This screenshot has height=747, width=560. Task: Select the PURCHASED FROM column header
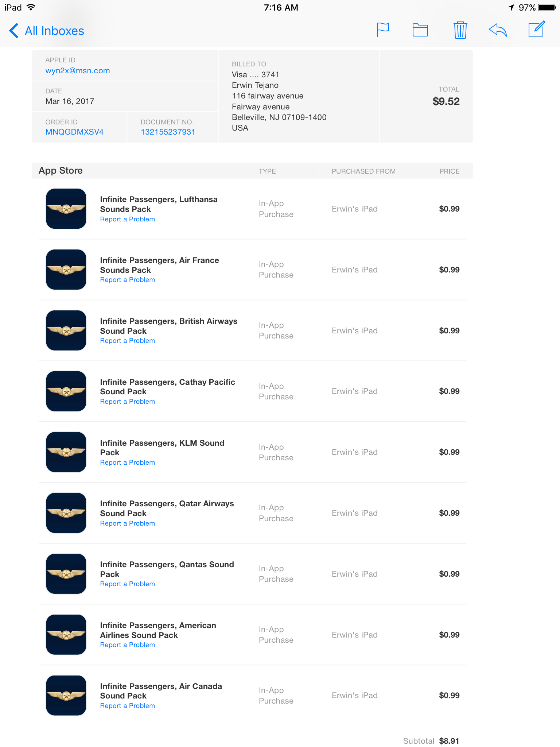click(x=363, y=171)
